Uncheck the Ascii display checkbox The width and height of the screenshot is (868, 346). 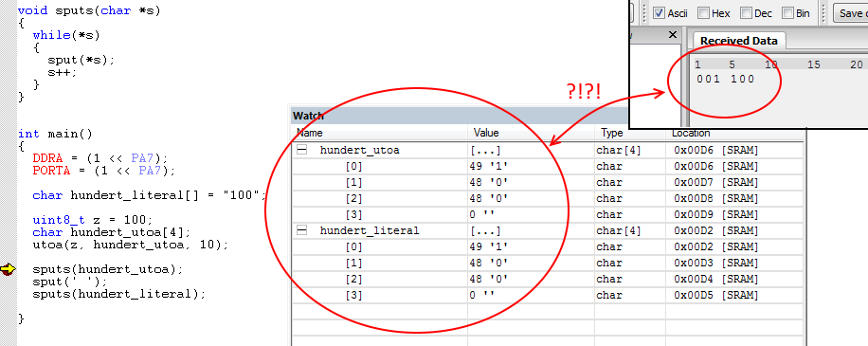tap(659, 12)
